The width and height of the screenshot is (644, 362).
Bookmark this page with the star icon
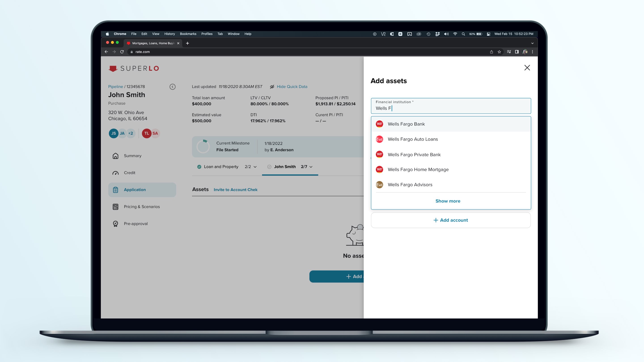point(499,52)
